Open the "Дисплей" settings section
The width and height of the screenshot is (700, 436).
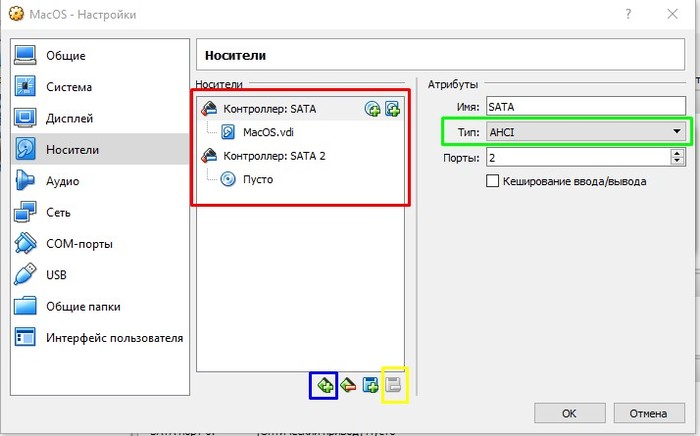[x=69, y=118]
